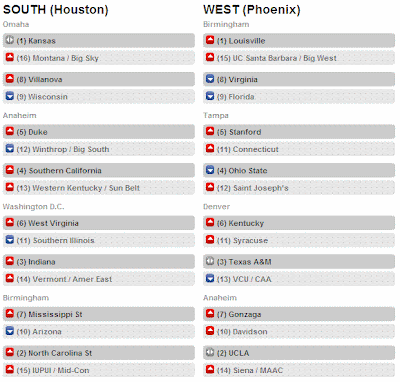Open the (4) Southern California entry

pyautogui.click(x=99, y=171)
